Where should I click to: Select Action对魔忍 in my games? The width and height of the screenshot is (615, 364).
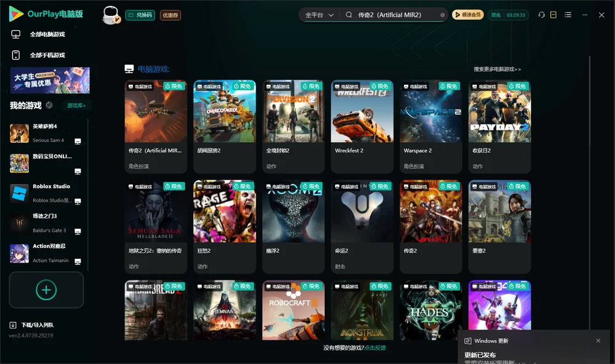pos(46,253)
